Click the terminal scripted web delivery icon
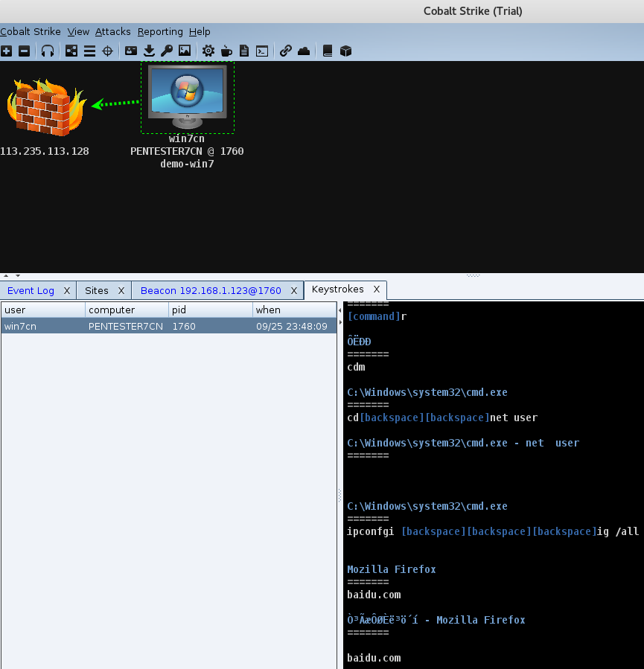The width and height of the screenshot is (644, 669). [262, 51]
